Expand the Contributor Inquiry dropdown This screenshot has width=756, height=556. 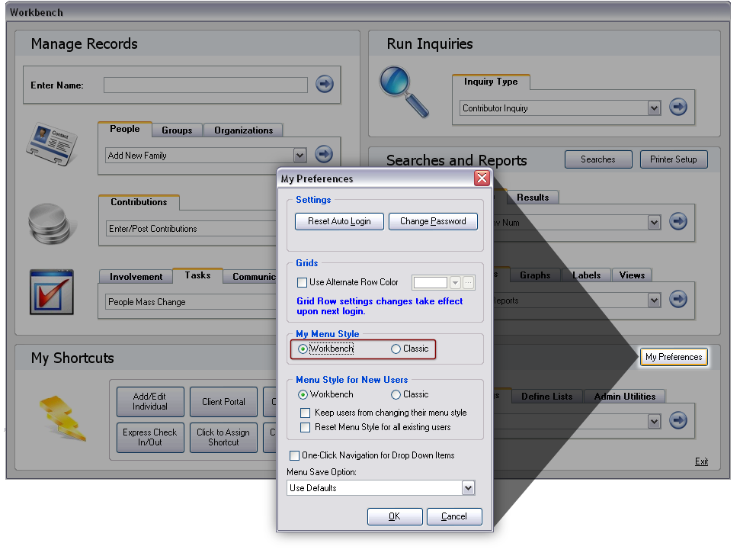654,108
